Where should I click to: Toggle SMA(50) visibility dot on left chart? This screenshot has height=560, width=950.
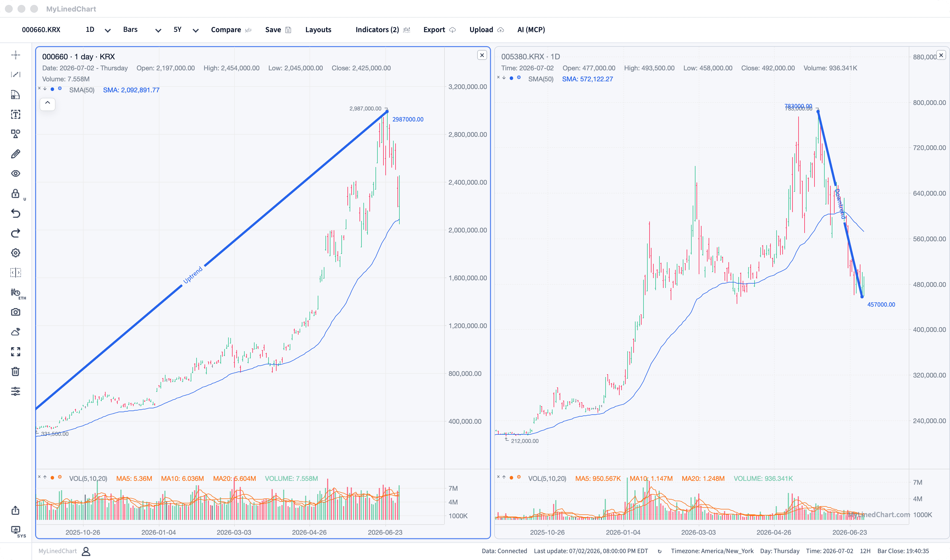coord(53,89)
